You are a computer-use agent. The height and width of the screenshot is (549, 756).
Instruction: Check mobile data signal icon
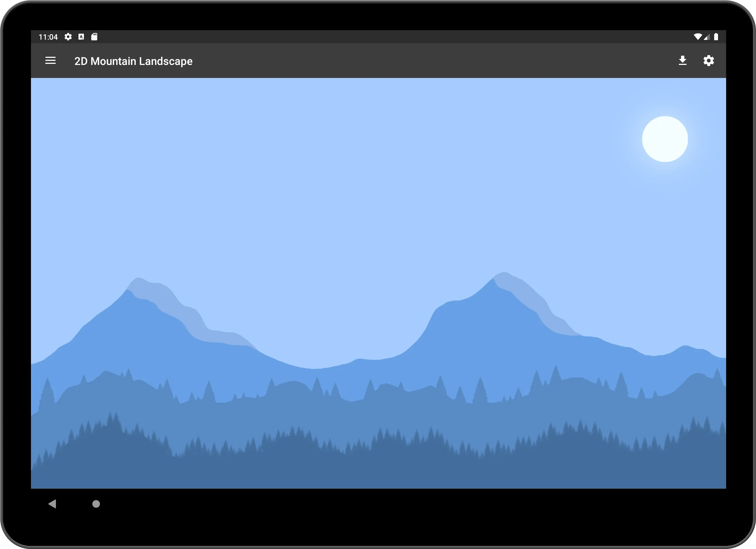[x=707, y=37]
